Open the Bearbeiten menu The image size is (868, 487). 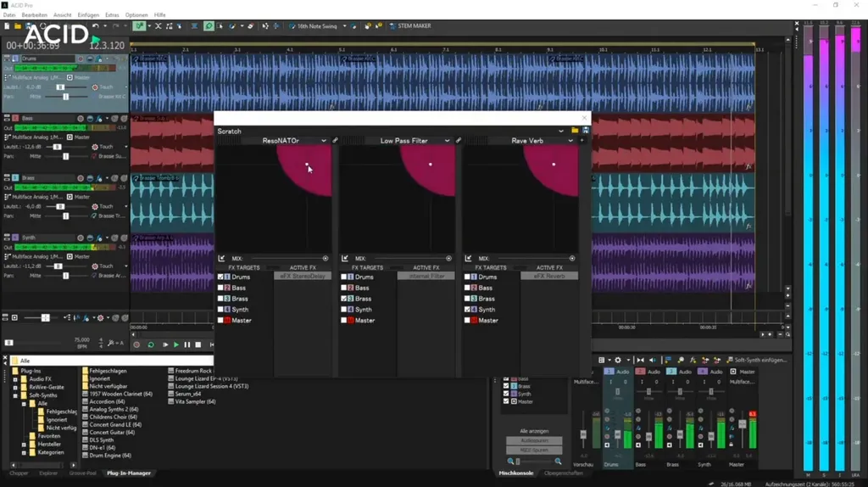point(34,15)
